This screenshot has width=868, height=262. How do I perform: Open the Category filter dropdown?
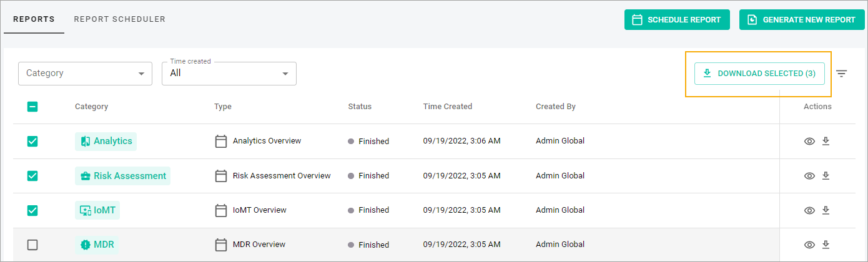(x=85, y=73)
